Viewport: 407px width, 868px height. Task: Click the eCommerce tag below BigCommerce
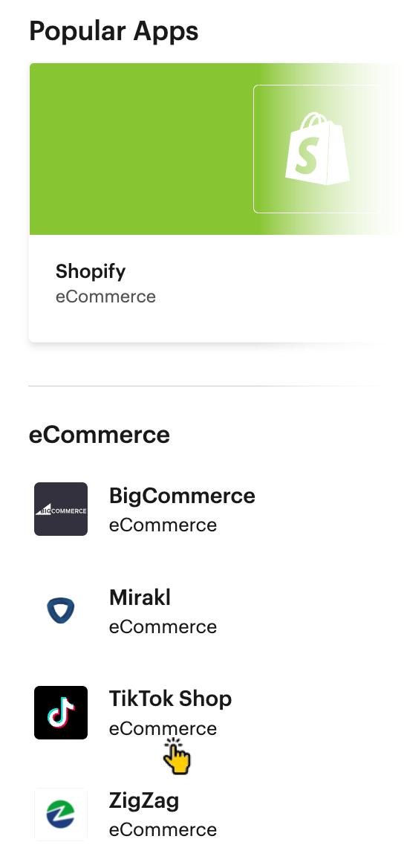tap(163, 525)
